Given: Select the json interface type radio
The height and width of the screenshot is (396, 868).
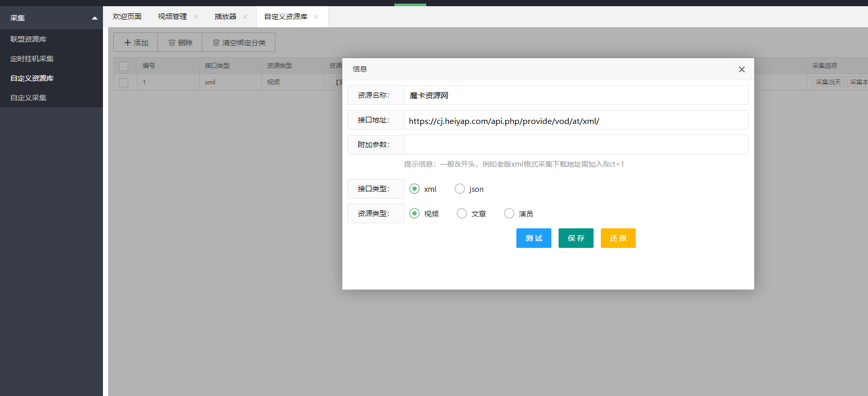Looking at the screenshot, I should point(460,189).
